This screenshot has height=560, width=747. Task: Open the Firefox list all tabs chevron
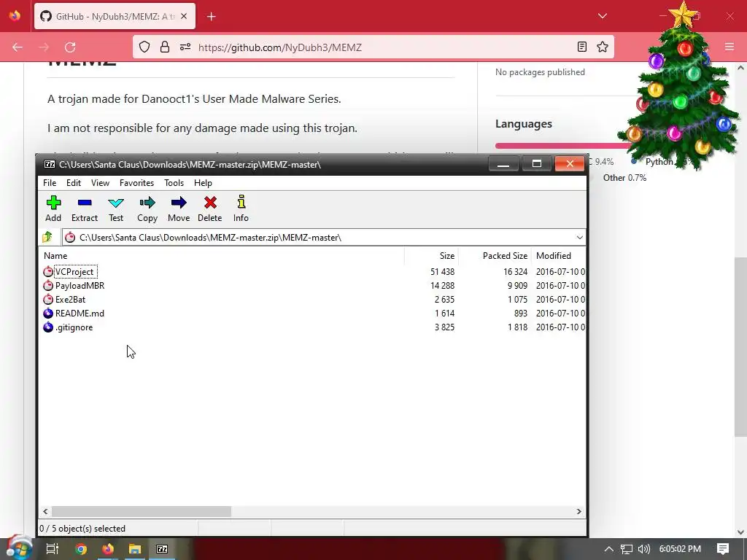602,16
